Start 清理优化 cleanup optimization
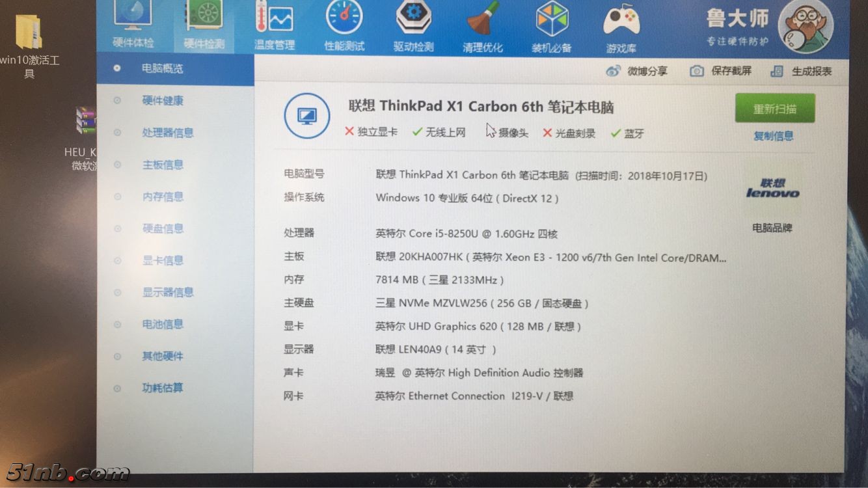This screenshot has width=868, height=488. (x=482, y=26)
